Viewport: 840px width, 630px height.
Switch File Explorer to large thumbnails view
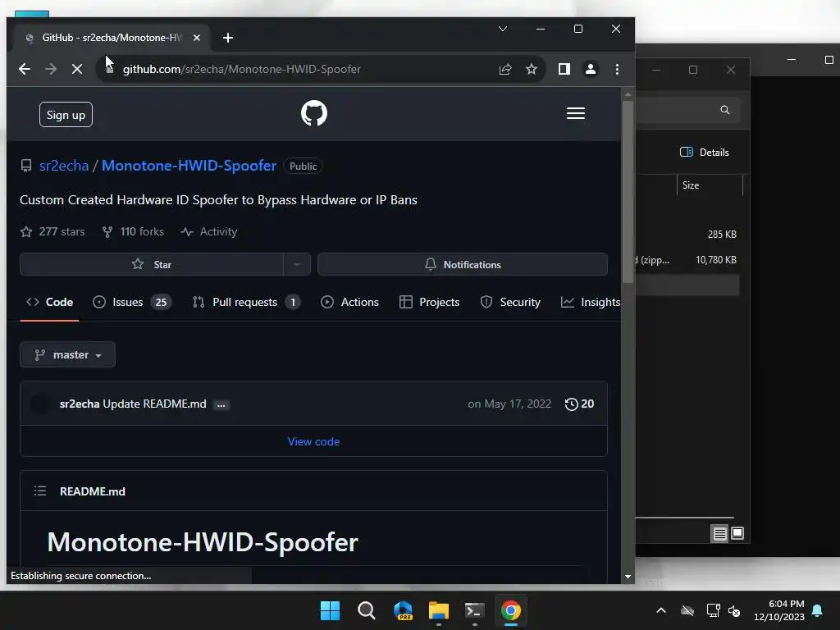(737, 533)
